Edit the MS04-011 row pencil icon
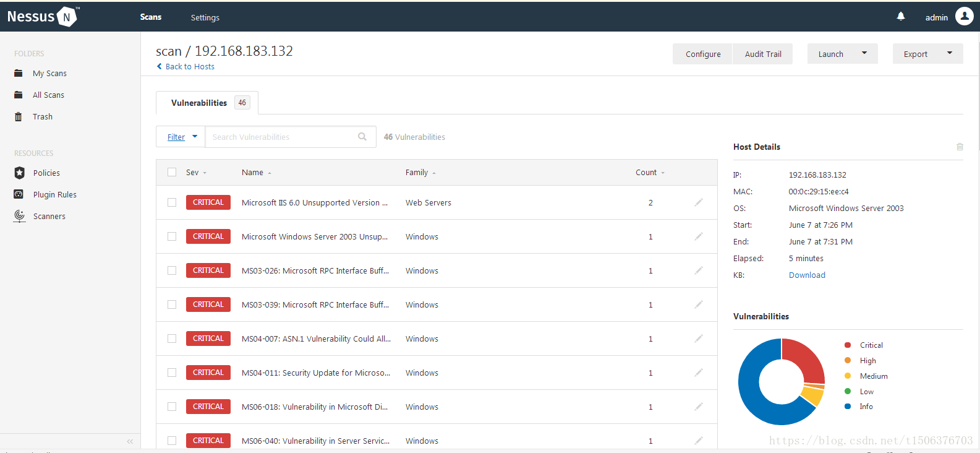Viewport: 980px width, 453px height. pos(699,373)
